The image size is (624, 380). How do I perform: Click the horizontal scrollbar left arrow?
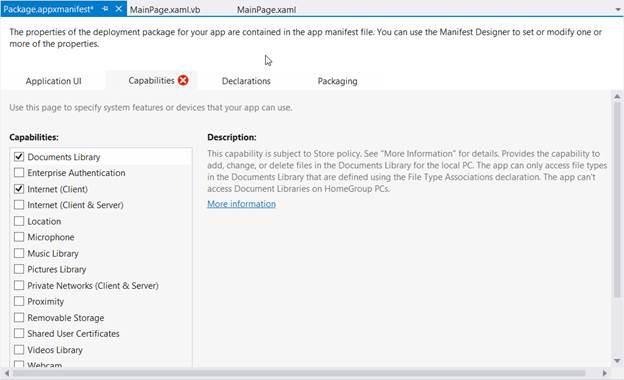pos(7,373)
